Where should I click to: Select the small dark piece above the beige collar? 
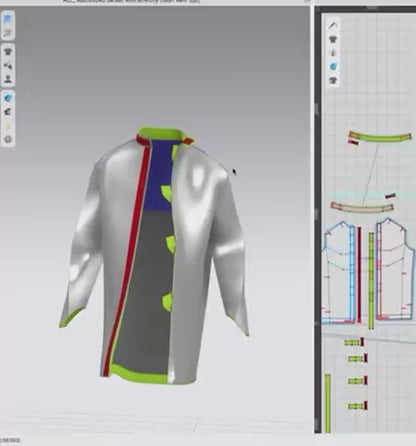click(x=390, y=196)
